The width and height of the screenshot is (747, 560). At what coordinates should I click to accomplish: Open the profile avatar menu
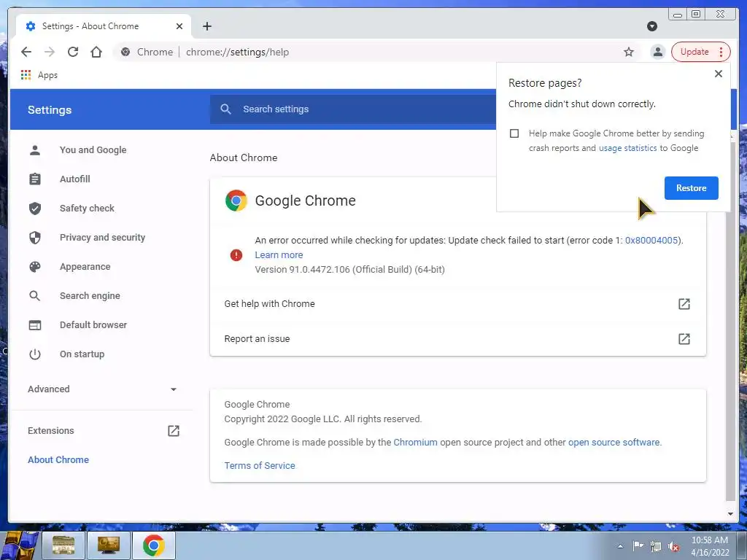(x=658, y=52)
